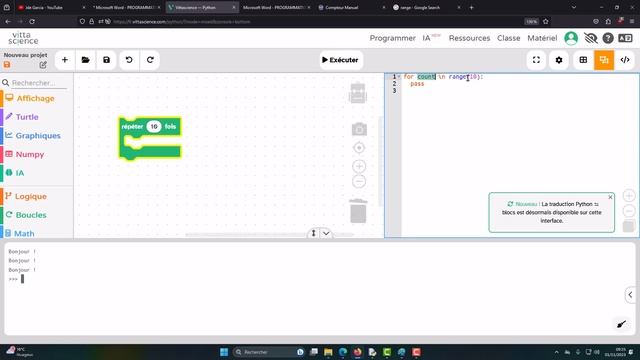Zoom in the block workspace
The image size is (640, 360).
[x=359, y=166]
